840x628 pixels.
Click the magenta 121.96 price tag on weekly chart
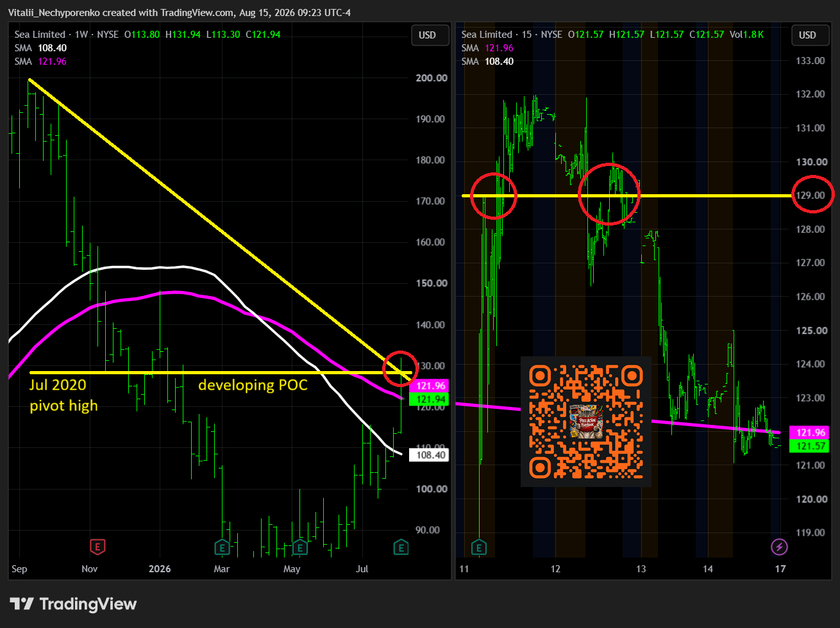tap(429, 386)
